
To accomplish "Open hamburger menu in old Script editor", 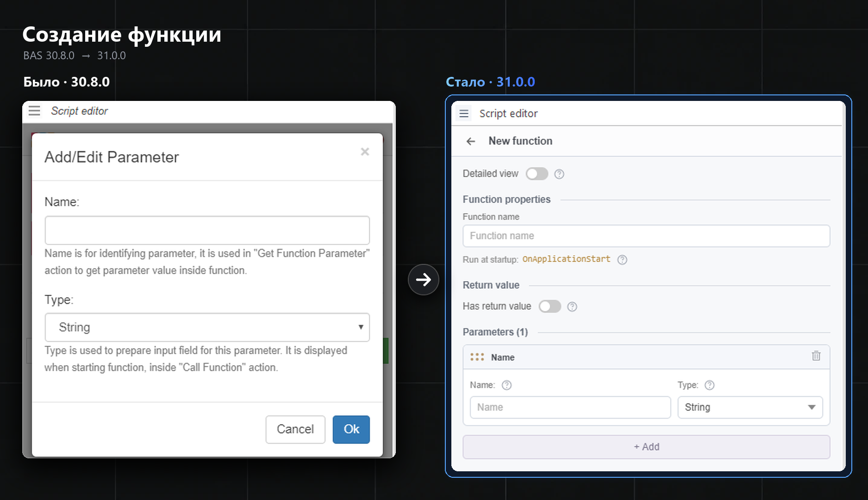I will pos(34,111).
